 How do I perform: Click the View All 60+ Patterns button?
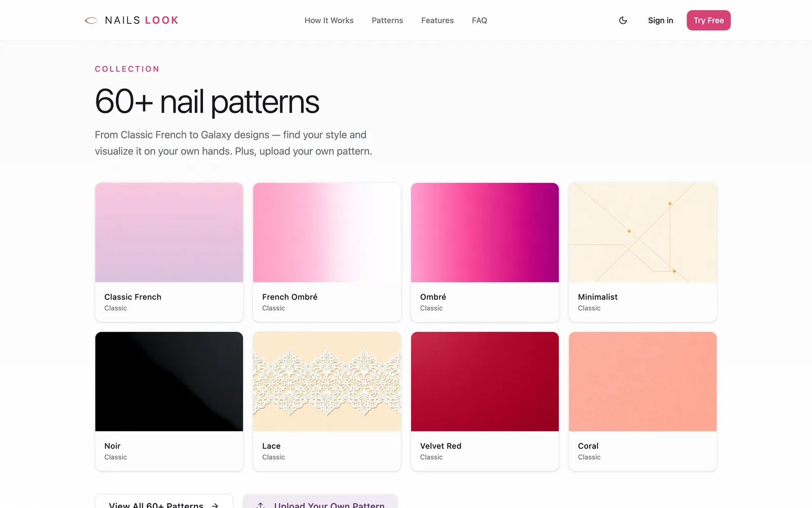164,502
